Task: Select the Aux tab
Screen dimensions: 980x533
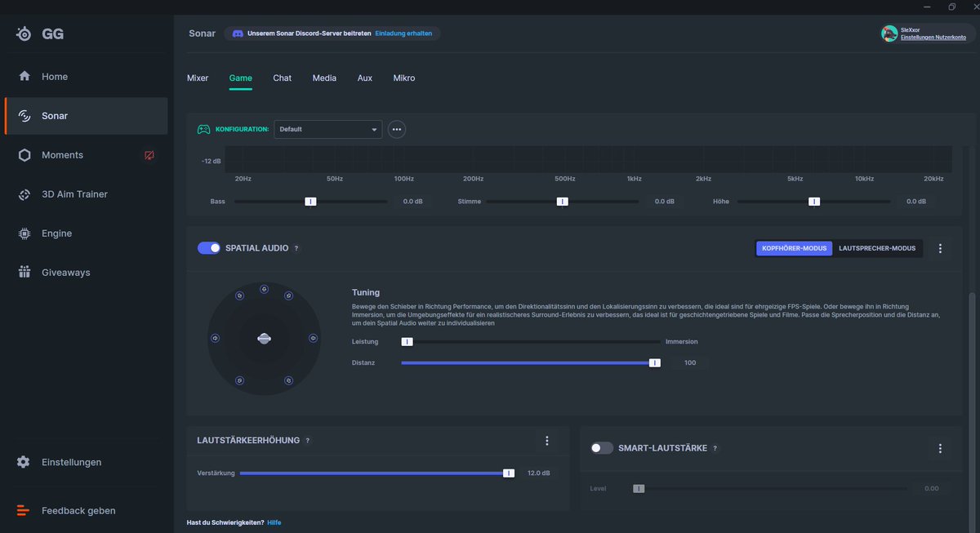Action: tap(365, 78)
